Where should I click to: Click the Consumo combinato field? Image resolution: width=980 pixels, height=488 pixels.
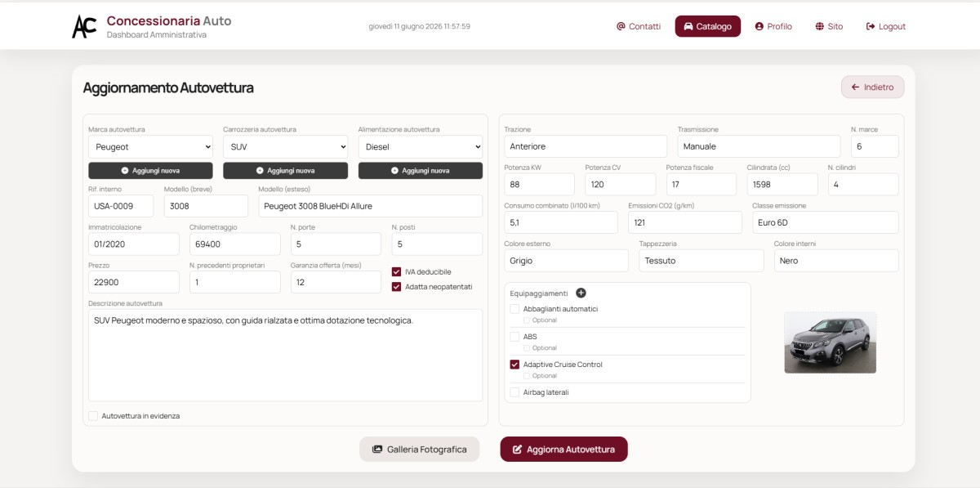(x=561, y=222)
